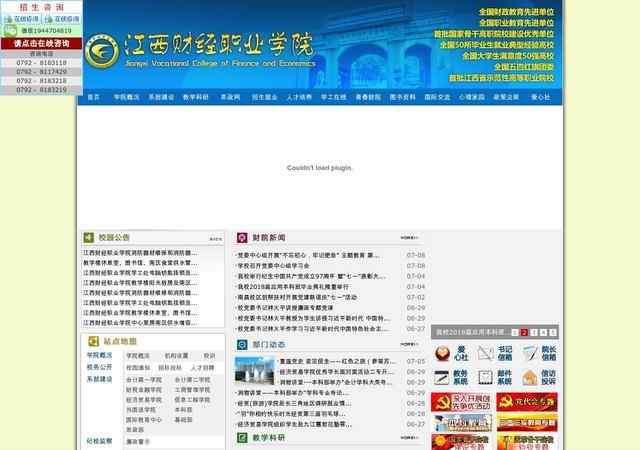Open 系部建设 in the site map sidebar
The height and width of the screenshot is (450, 640).
tap(99, 379)
